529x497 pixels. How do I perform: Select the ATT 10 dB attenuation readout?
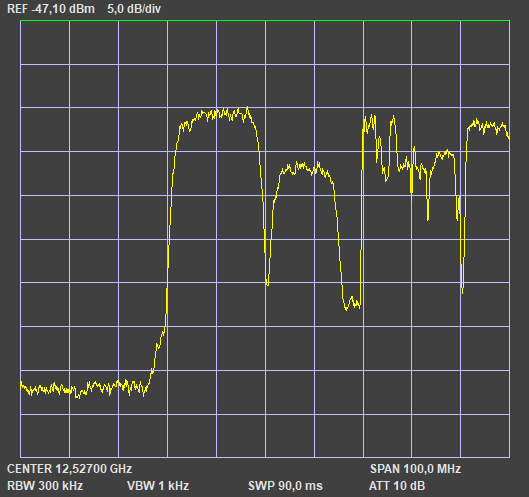tap(397, 486)
